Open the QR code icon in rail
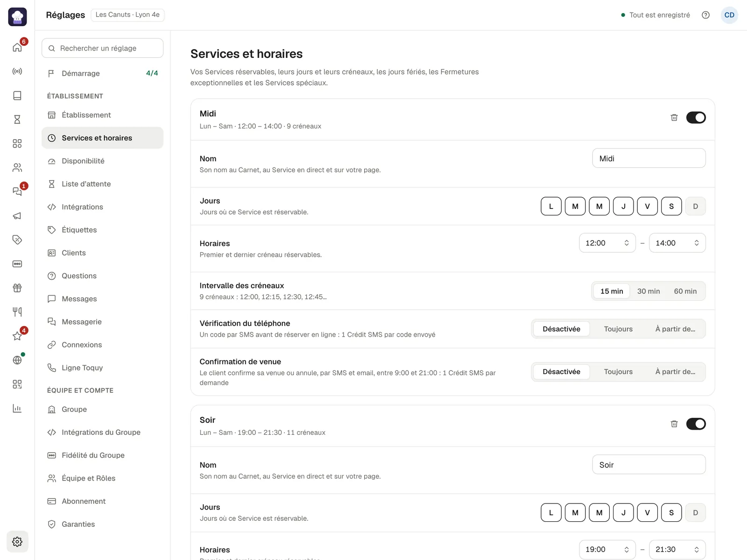Viewport: 747px width, 560px height. click(17, 384)
